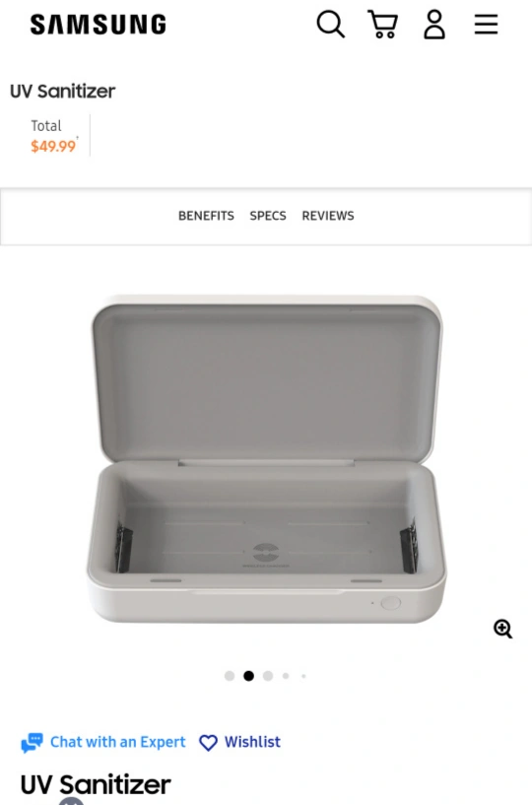Add item via Wishlist text link
This screenshot has height=805, width=532.
[x=252, y=742]
